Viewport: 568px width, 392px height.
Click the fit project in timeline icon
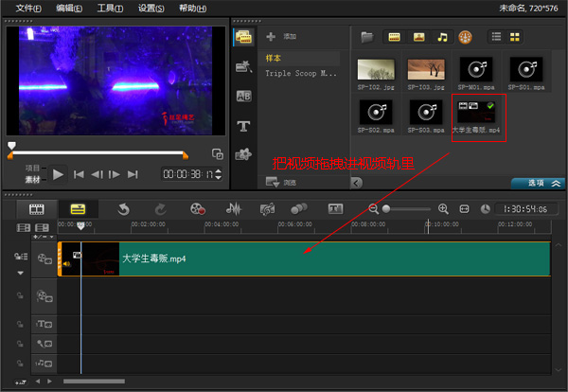coord(464,208)
